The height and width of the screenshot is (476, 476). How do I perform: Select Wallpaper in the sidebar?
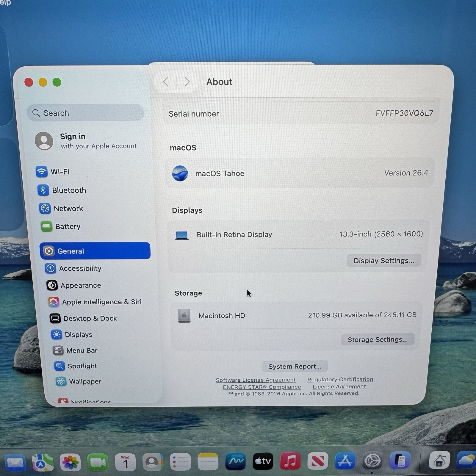tap(85, 381)
